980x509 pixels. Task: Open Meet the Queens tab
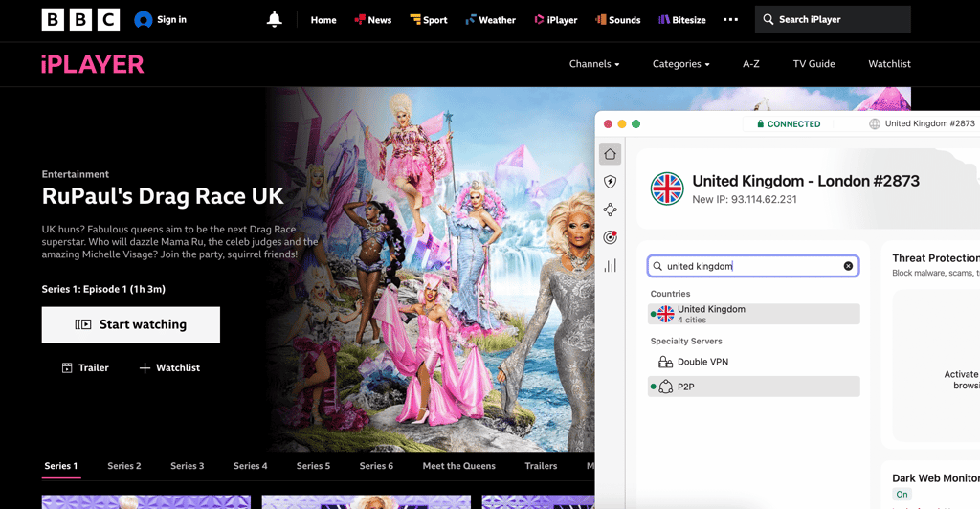click(x=458, y=466)
